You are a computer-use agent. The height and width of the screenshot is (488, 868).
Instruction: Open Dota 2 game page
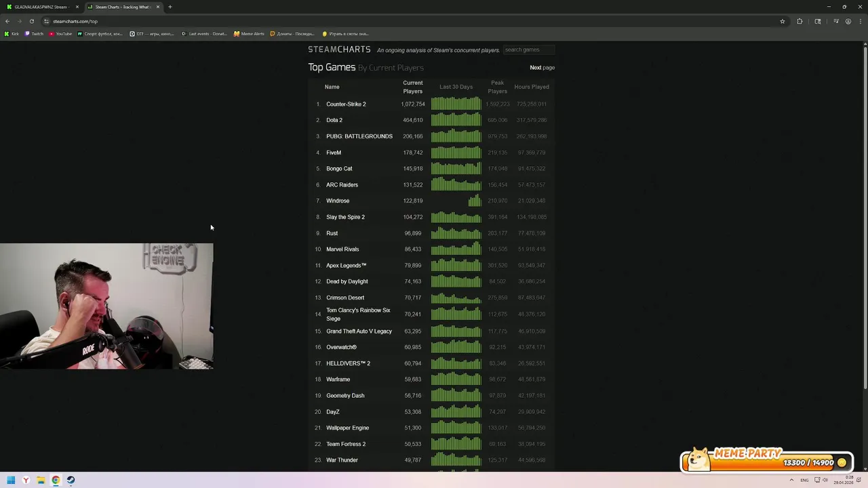pos(334,120)
